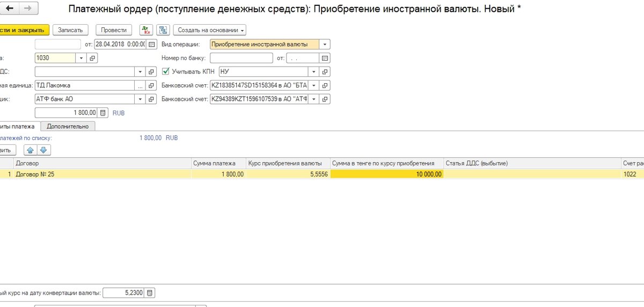644x307 pixels.
Task: Click into the Номер по банку field
Action: (x=241, y=58)
